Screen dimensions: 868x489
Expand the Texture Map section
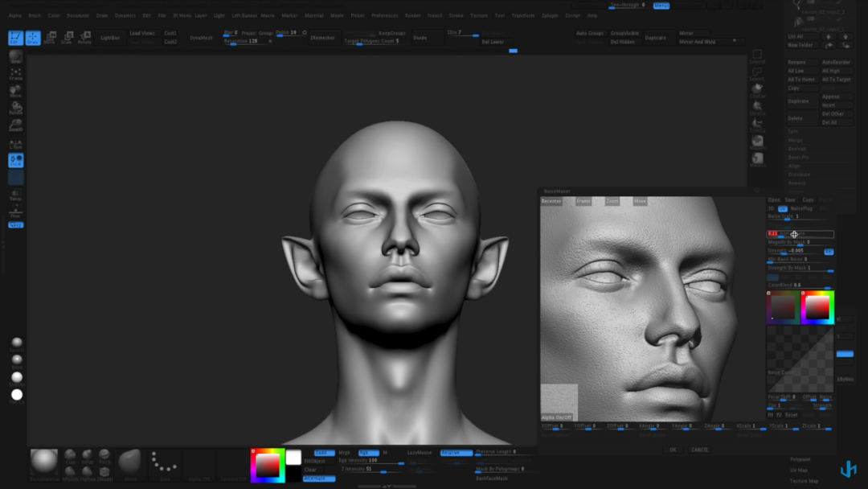tap(803, 481)
